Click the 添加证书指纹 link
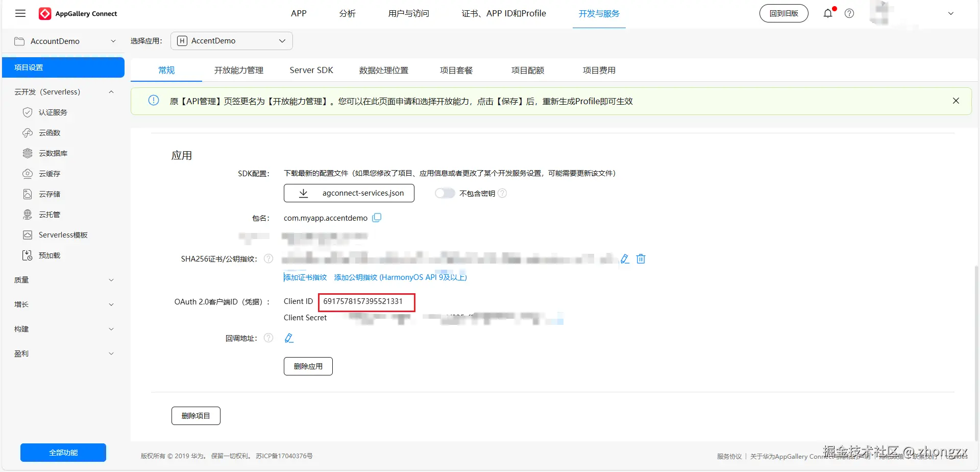Image resolution: width=980 pixels, height=472 pixels. click(305, 277)
